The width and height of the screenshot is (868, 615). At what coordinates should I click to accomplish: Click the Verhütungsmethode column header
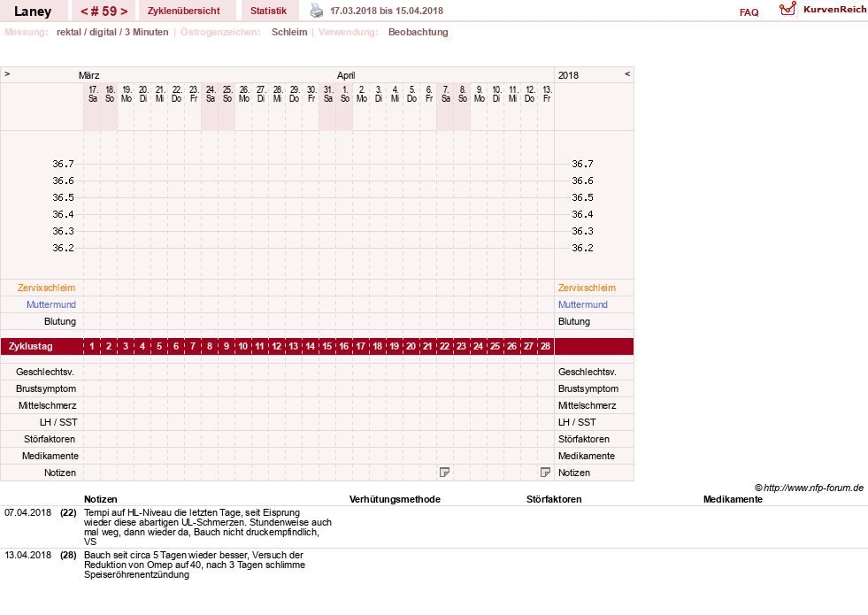point(395,499)
